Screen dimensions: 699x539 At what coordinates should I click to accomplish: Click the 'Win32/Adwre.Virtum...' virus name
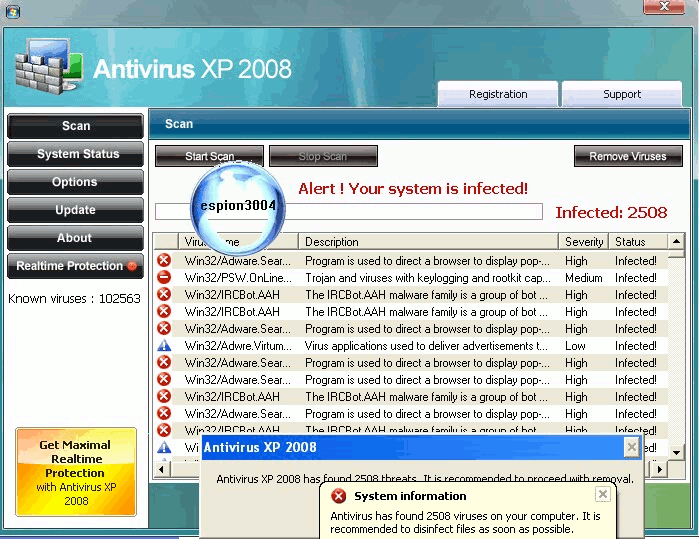pos(238,346)
